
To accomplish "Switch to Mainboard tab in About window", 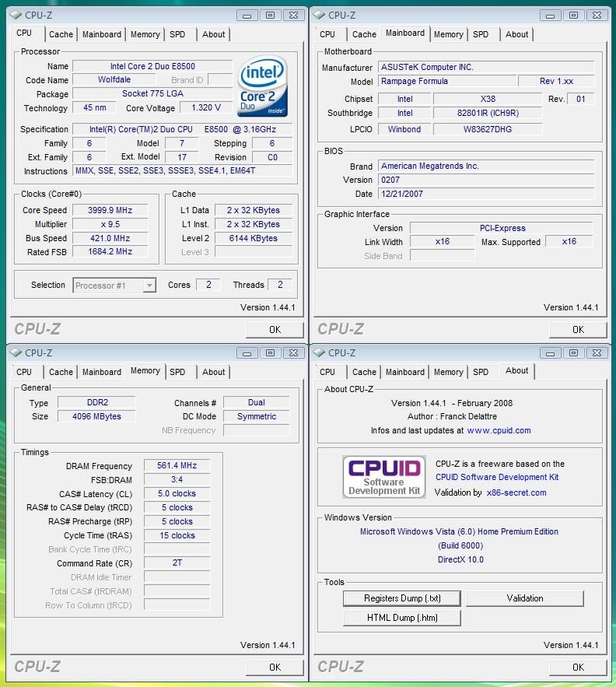I will tap(404, 372).
